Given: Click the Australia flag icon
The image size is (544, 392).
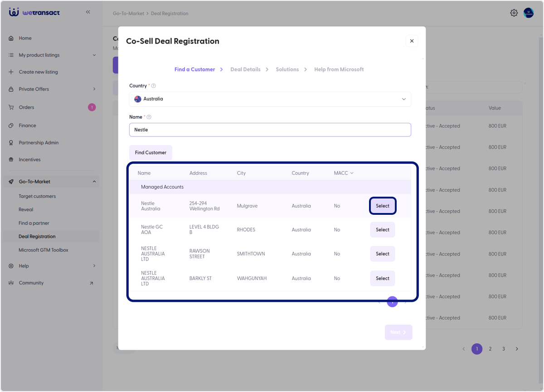Looking at the screenshot, I should 138,99.
